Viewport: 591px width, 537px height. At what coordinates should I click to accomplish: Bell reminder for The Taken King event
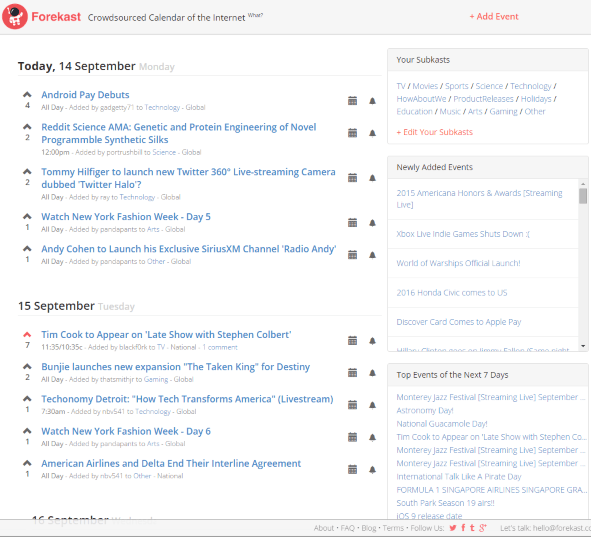pos(372,373)
